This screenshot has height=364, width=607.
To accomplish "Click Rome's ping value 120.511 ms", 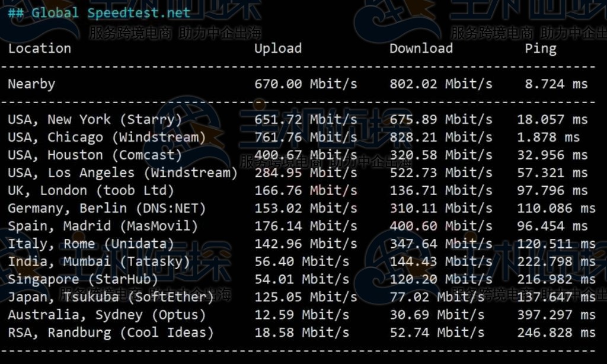I will pos(556,244).
